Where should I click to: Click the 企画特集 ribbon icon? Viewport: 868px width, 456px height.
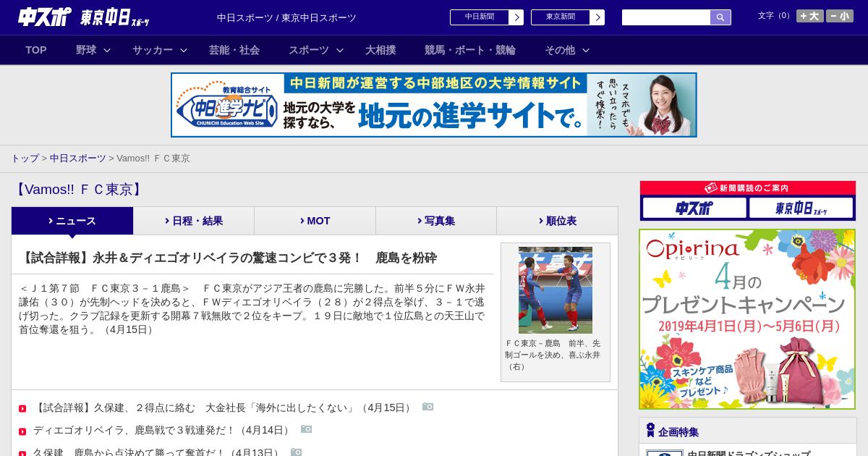tap(650, 431)
